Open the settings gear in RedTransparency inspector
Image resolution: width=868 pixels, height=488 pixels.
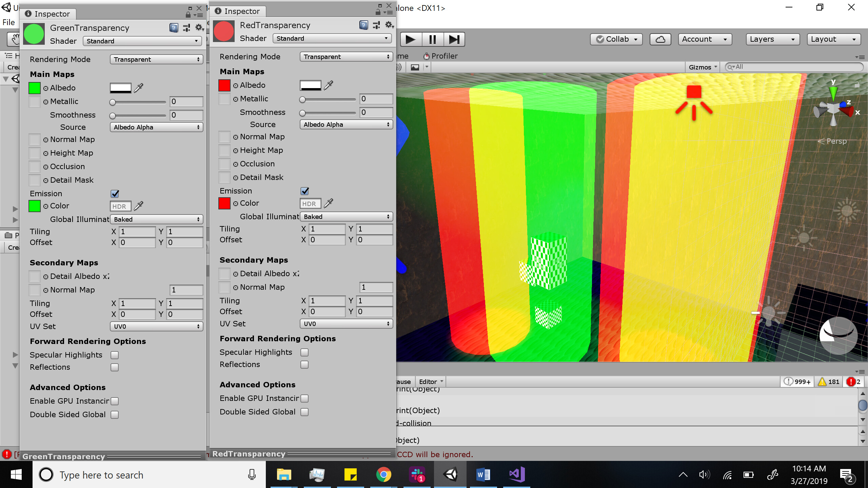[389, 25]
